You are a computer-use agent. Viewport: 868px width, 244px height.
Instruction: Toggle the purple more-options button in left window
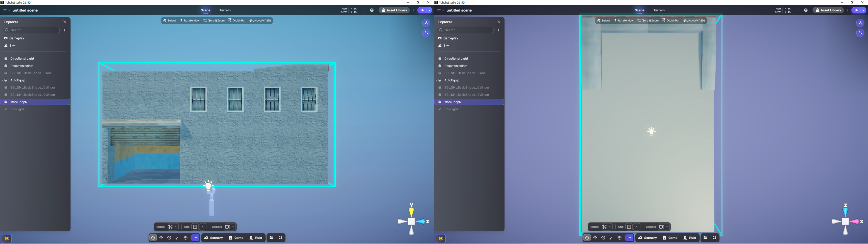point(195,238)
